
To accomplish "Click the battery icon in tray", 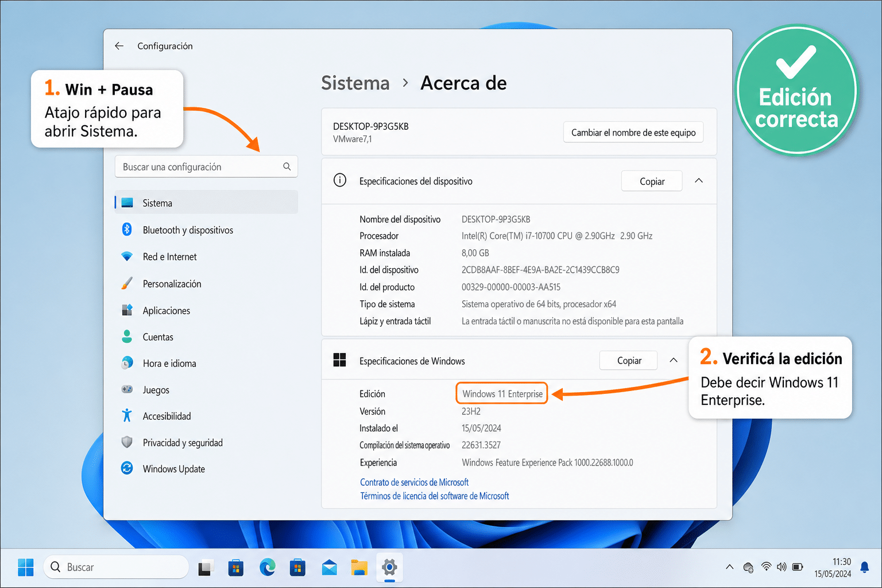I will tap(798, 567).
